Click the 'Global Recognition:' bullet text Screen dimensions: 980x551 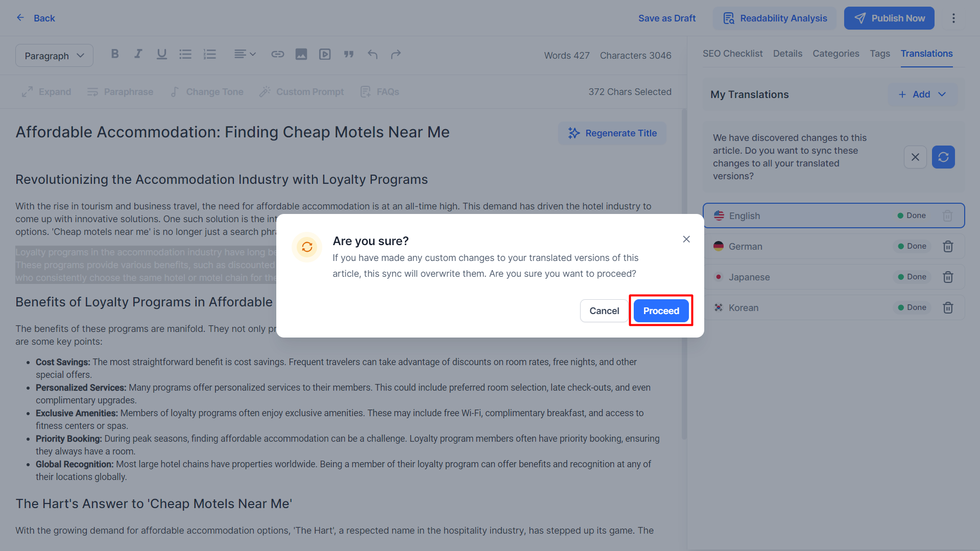75,464
